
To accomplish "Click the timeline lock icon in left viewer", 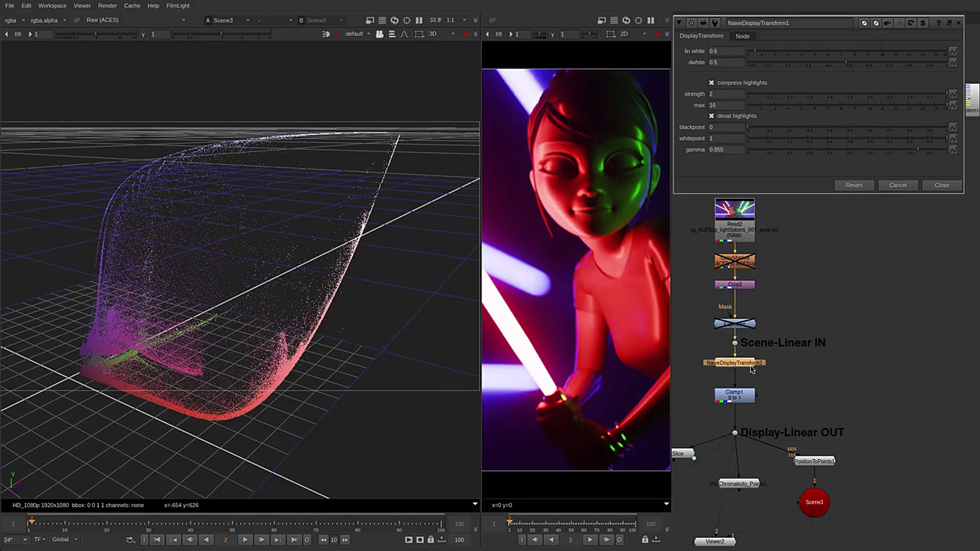I will (x=431, y=540).
